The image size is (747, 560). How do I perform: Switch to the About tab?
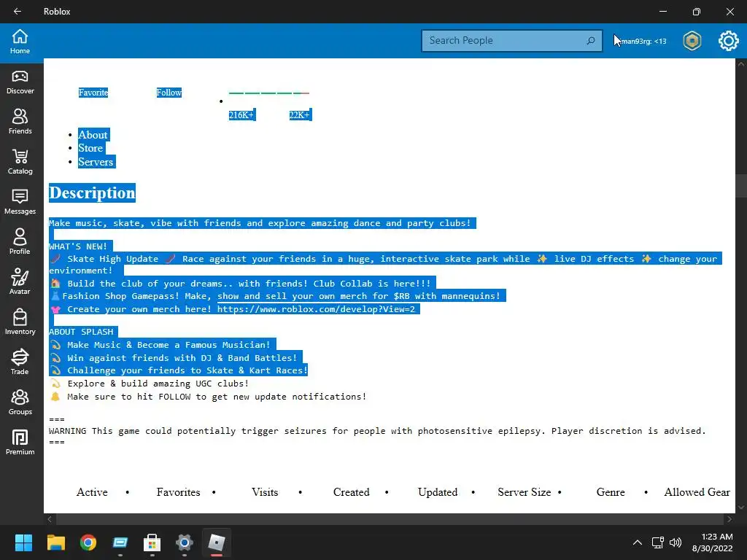93,135
